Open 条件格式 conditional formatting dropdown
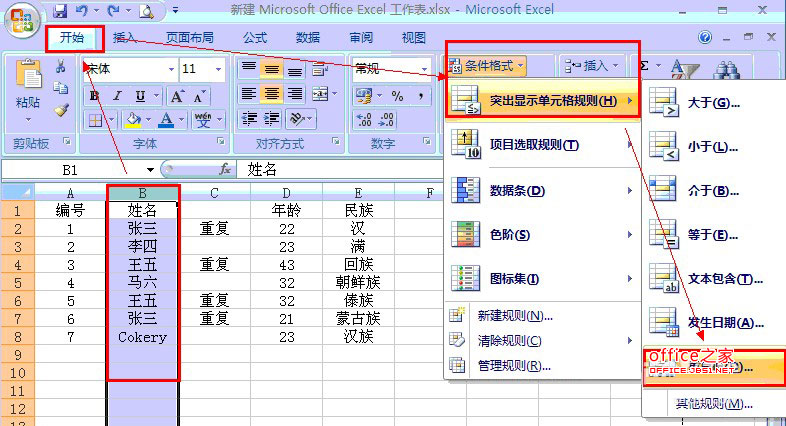The height and width of the screenshot is (426, 786). pos(487,66)
